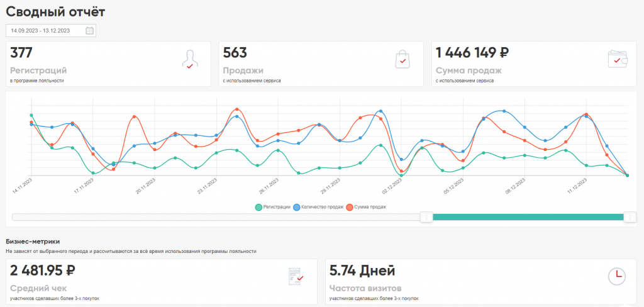This screenshot has width=644, height=307.
Task: Select the Средний чек metric card
Action: tap(162, 282)
